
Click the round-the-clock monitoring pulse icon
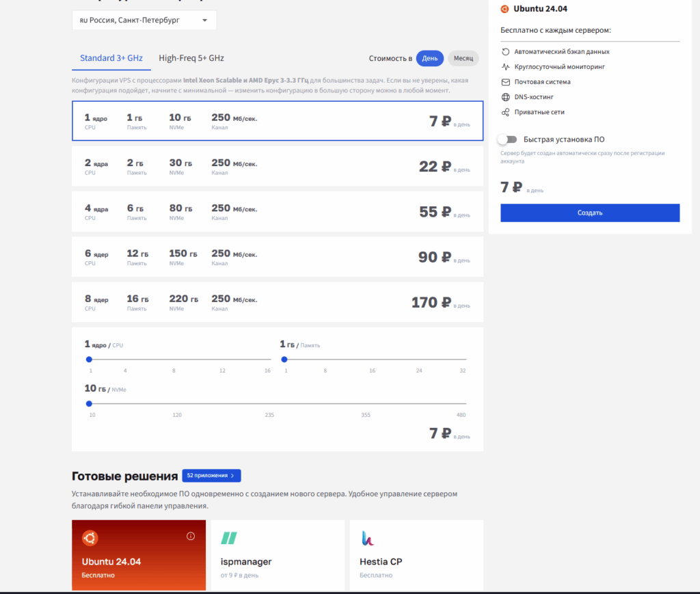pyautogui.click(x=505, y=67)
